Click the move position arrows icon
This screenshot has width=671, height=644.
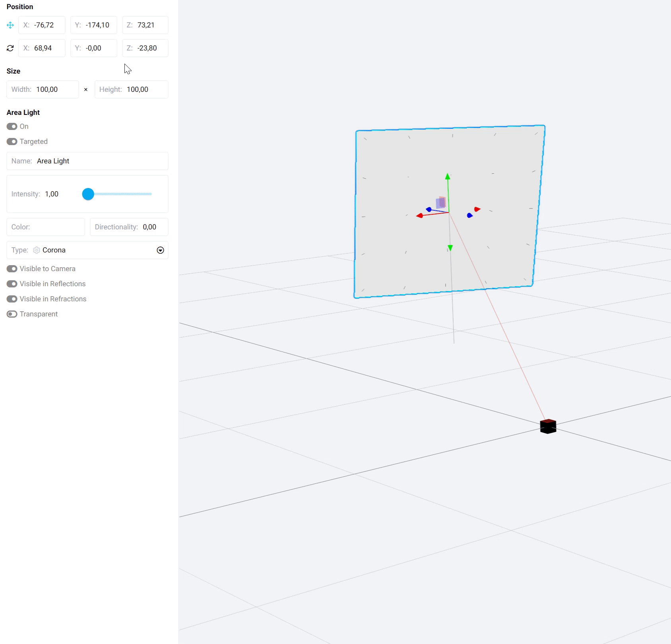click(10, 25)
